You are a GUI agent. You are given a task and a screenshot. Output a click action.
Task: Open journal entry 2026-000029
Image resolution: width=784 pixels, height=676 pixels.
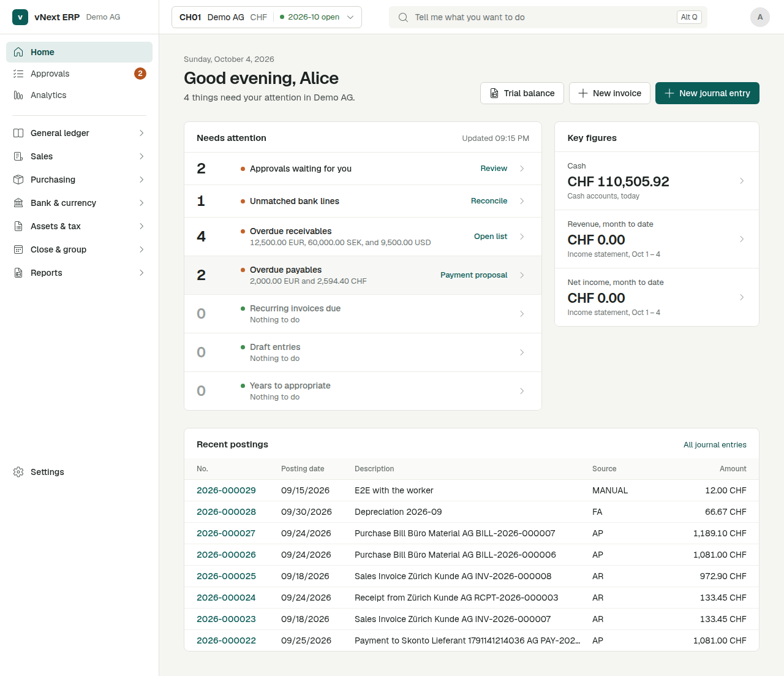pyautogui.click(x=226, y=490)
